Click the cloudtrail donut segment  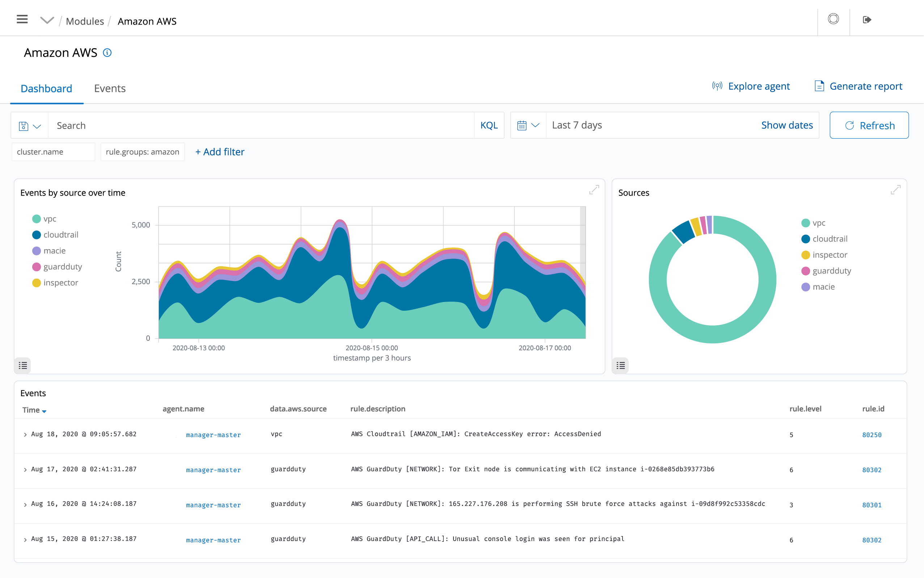(x=684, y=232)
